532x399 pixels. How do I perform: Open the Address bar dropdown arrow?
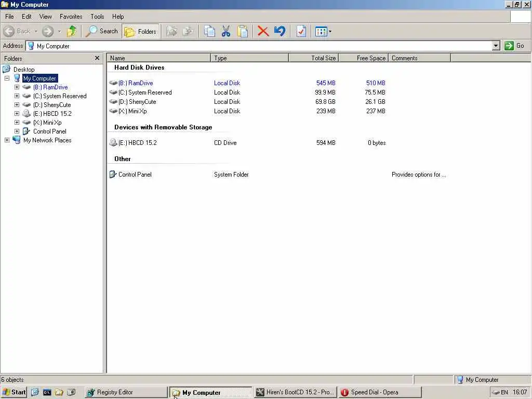(496, 46)
